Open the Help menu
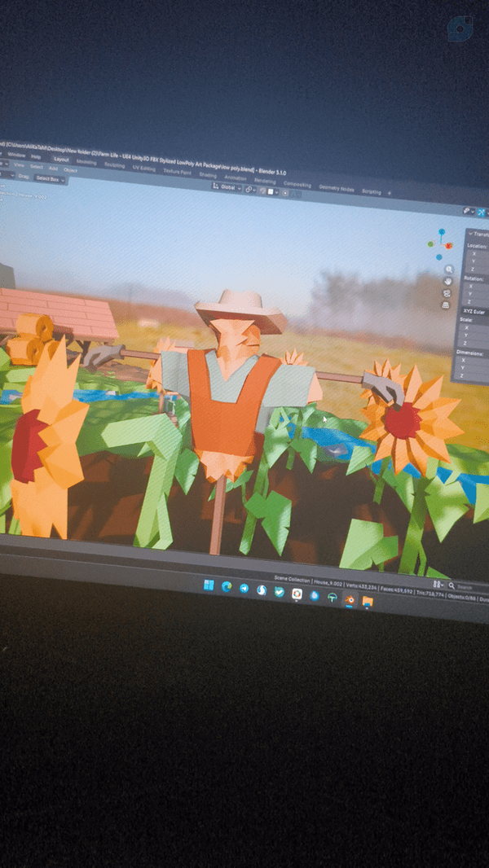Image resolution: width=489 pixels, height=868 pixels. click(x=36, y=156)
